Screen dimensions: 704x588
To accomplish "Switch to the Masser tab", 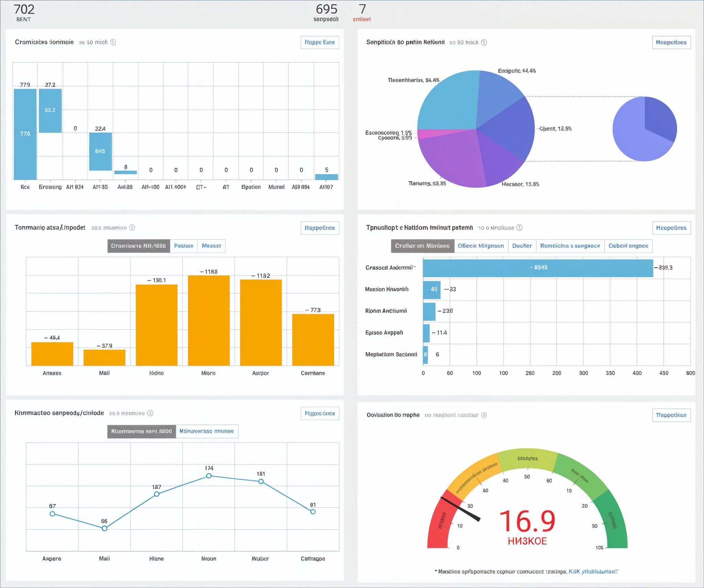I will click(211, 246).
